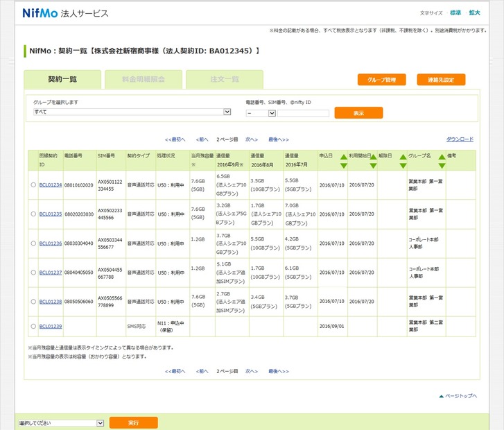
Task: Click phone number 08050506060 cell
Action: [79, 302]
